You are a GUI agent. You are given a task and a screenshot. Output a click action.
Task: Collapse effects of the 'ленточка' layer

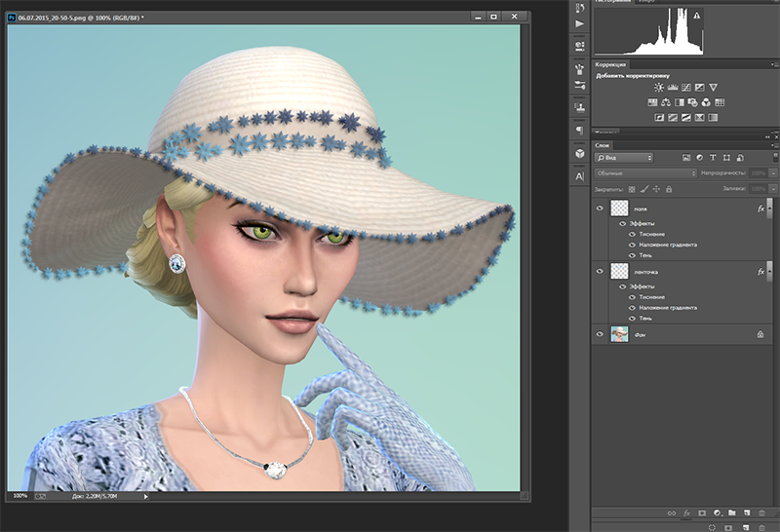tap(770, 271)
